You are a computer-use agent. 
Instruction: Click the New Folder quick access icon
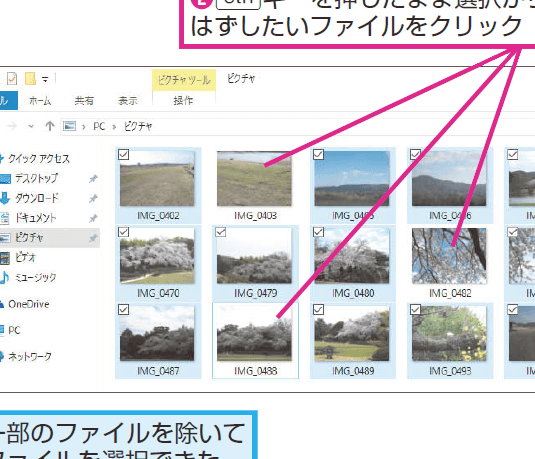[30, 78]
